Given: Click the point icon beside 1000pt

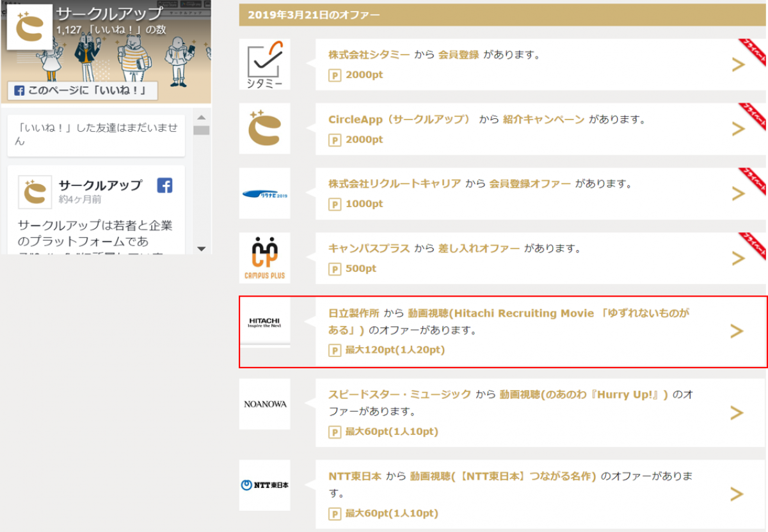Looking at the screenshot, I should point(335,204).
